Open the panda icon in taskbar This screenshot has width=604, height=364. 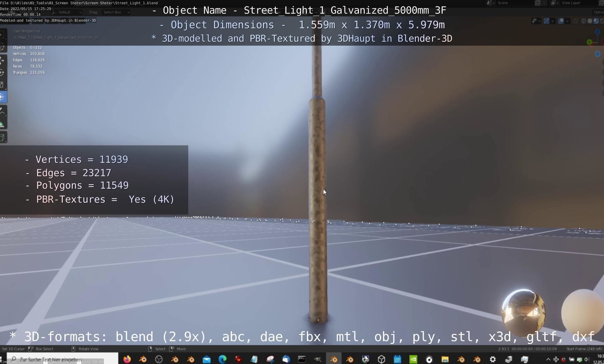(x=365, y=359)
